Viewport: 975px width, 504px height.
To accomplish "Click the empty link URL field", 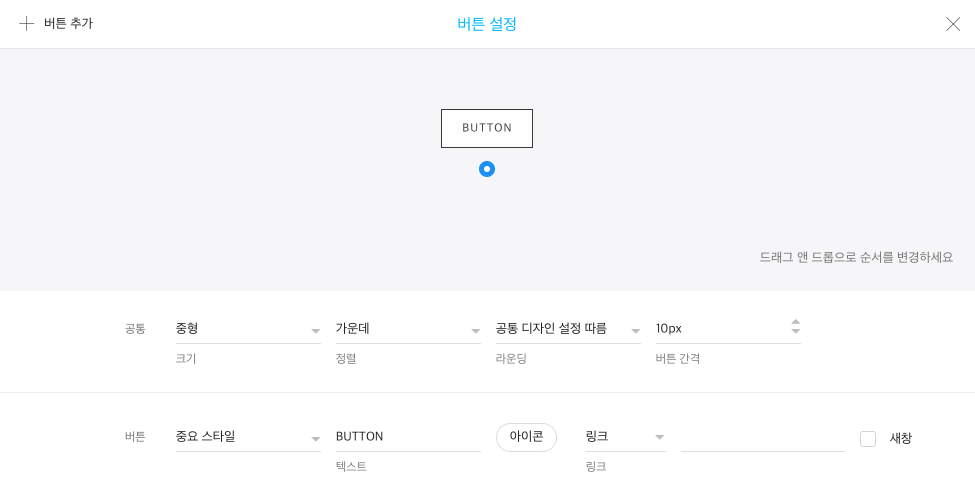I will pos(762,438).
